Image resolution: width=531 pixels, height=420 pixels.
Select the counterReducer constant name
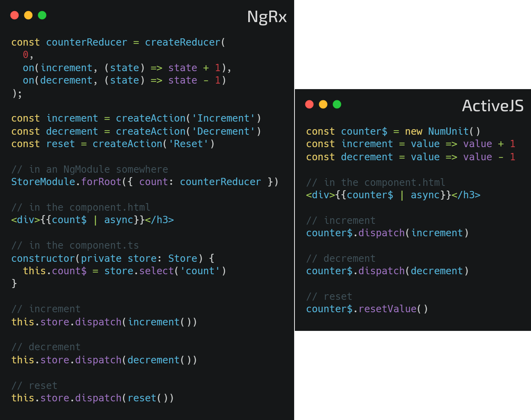click(86, 42)
